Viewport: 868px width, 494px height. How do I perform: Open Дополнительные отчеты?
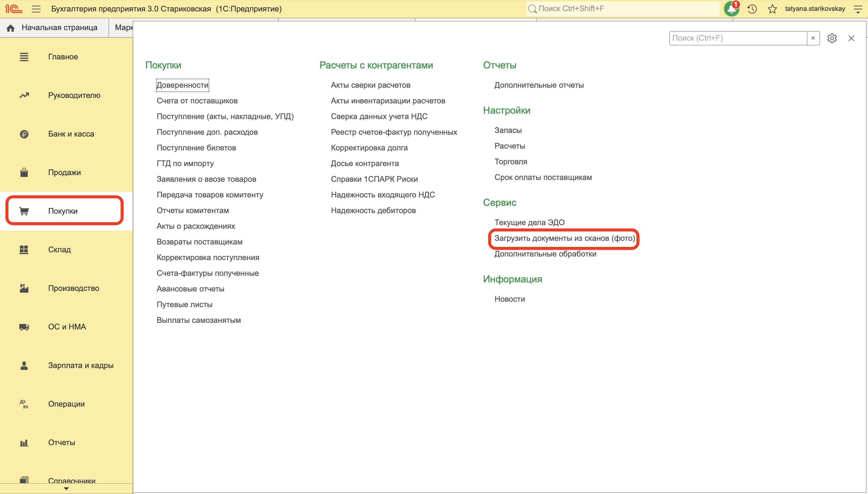click(x=539, y=85)
